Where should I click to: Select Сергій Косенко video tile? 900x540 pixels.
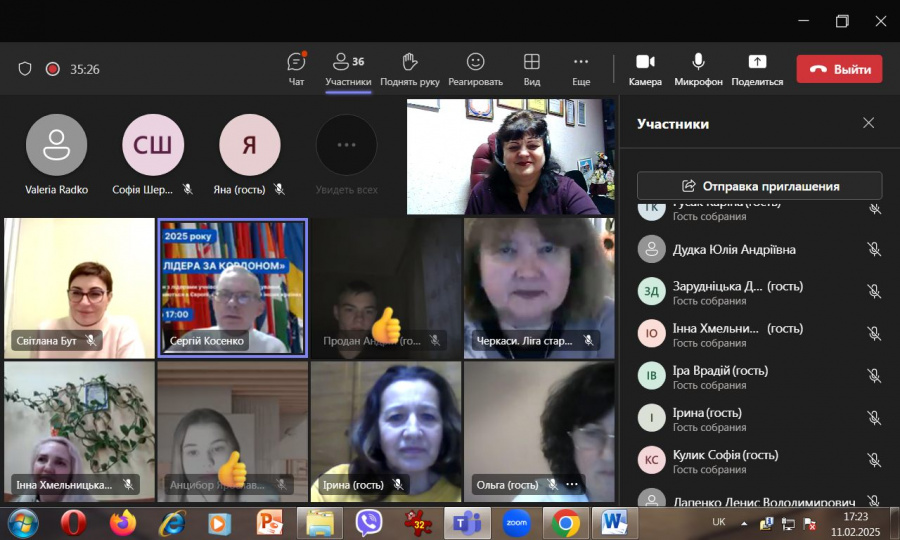click(x=232, y=288)
